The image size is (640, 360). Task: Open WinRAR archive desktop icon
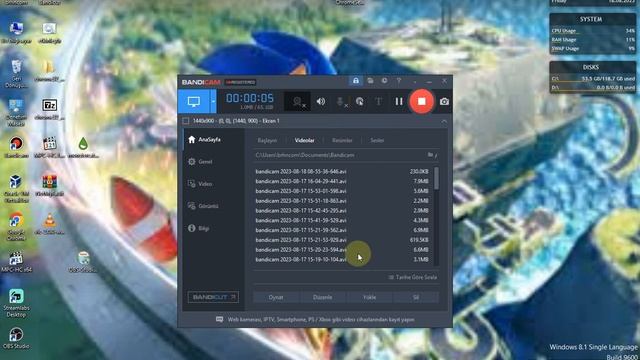pyautogui.click(x=49, y=185)
